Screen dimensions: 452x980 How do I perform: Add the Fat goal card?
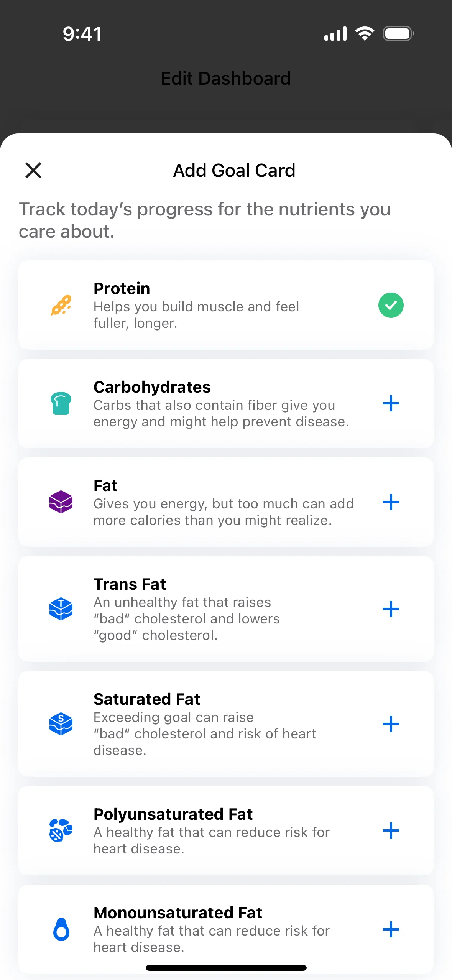[391, 502]
